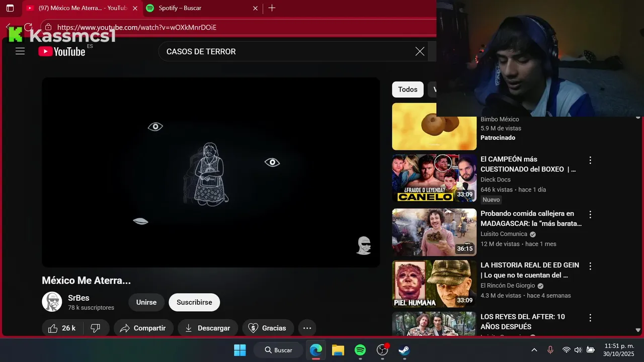
Task: Open battery status tray icon
Action: [x=591, y=350]
